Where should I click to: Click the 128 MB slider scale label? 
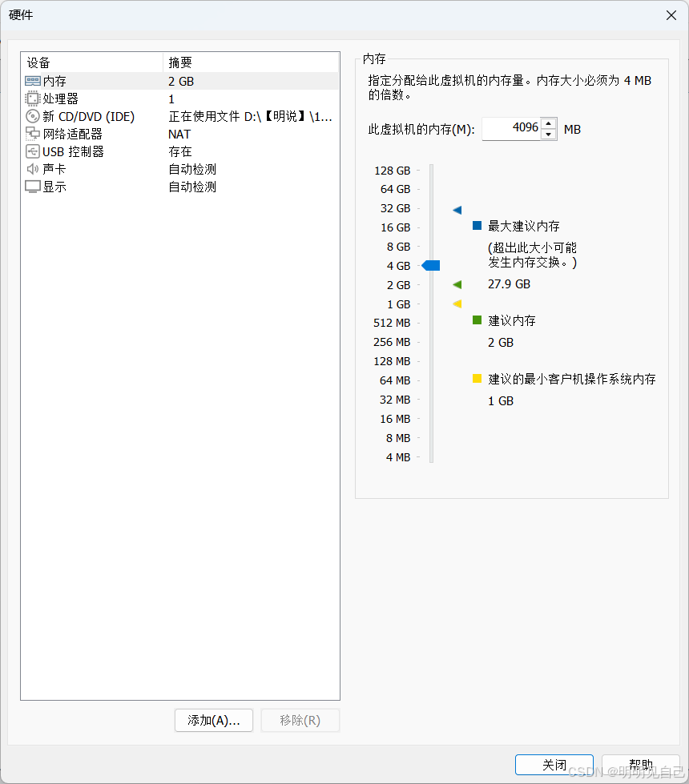(392, 361)
